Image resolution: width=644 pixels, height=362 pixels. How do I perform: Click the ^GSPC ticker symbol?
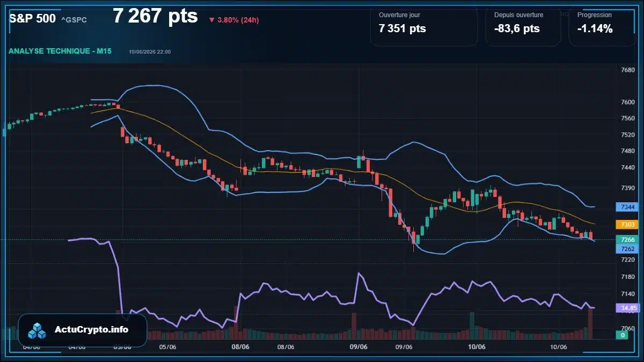pyautogui.click(x=74, y=20)
